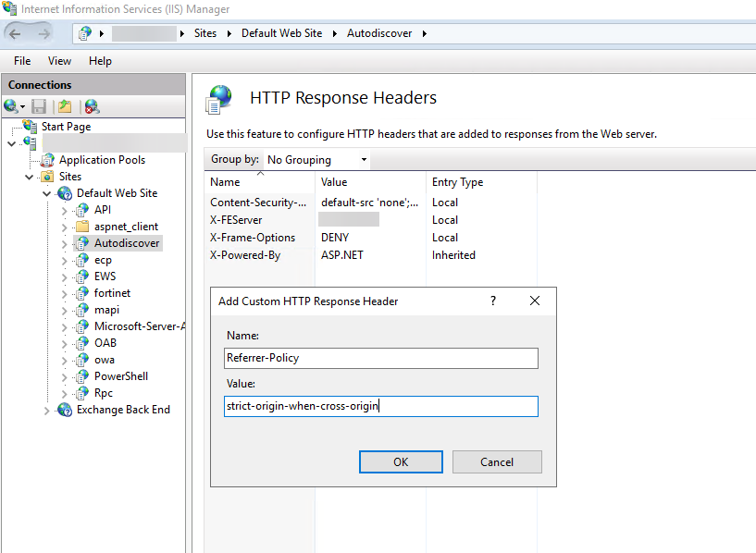
Task: Cancel the Add Custom Header dialog
Action: (x=496, y=462)
